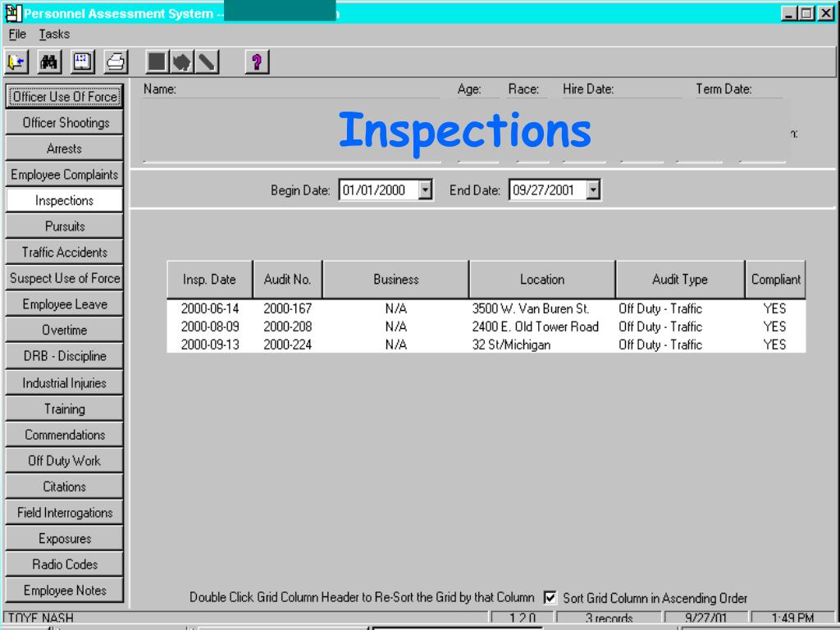This screenshot has height=630, width=840.
Task: Click YES compliant in 2000-224 row
Action: [774, 345]
